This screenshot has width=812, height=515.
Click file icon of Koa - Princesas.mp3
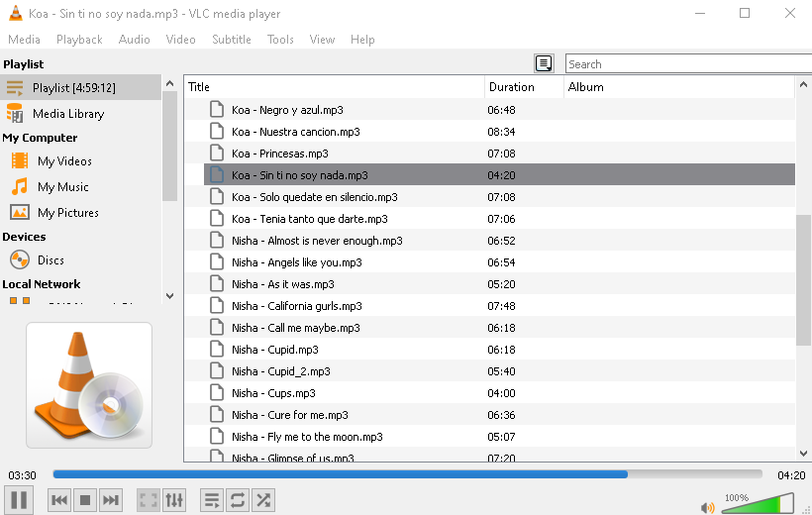[217, 154]
